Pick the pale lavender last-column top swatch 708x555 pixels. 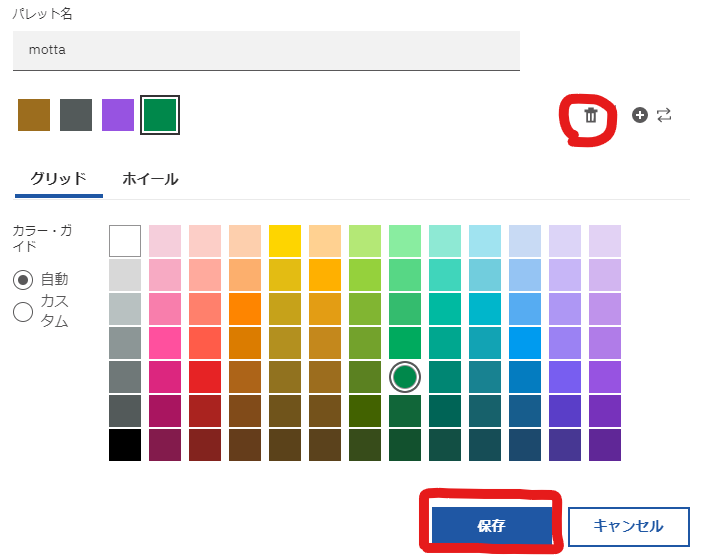point(605,241)
